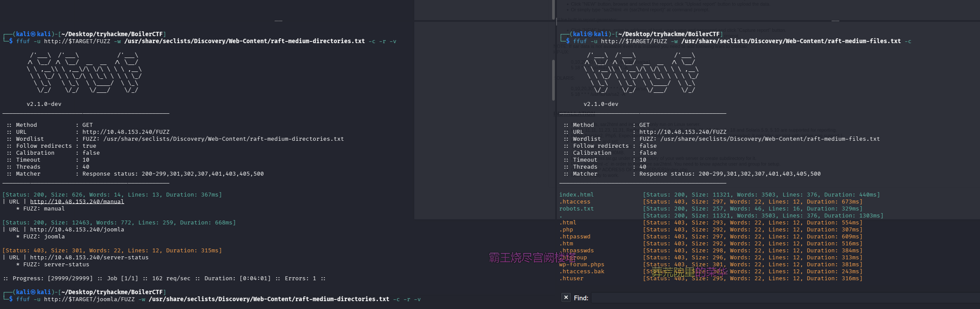Image resolution: width=980 pixels, height=309 pixels.
Task: Click the vertical dotted splitter between the panes
Action: pyautogui.click(x=556, y=22)
